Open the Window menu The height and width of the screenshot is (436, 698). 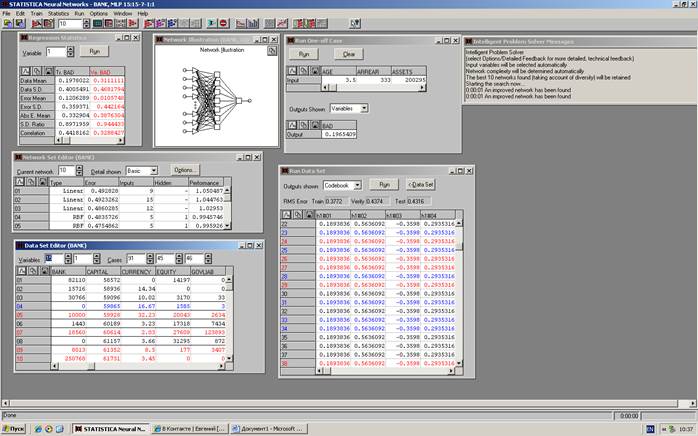coord(122,13)
